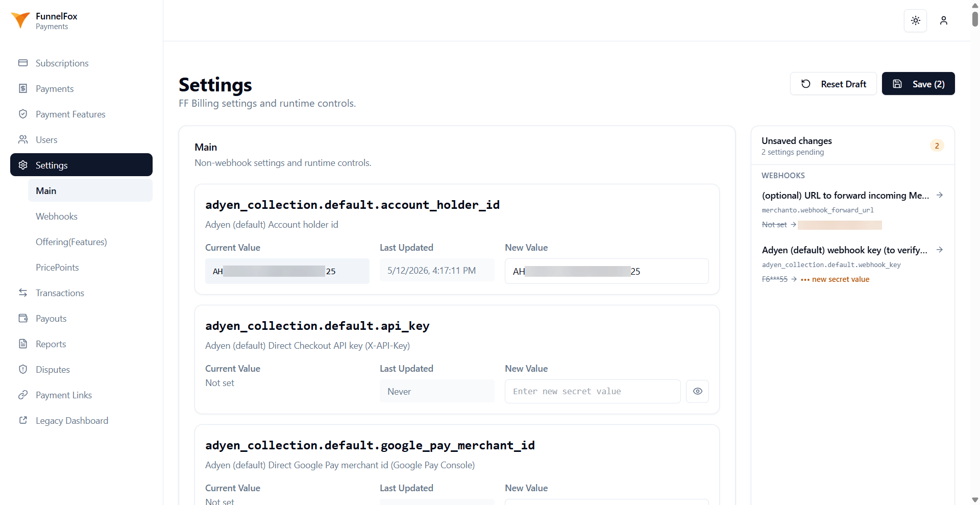This screenshot has height=505, width=980.
Task: Click scrollbar down arrow at bottom right
Action: click(975, 500)
